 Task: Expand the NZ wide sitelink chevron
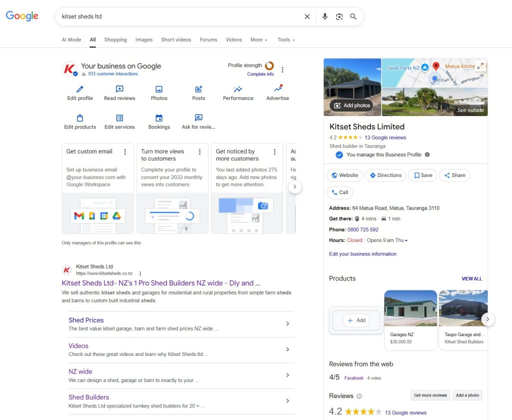[287, 375]
